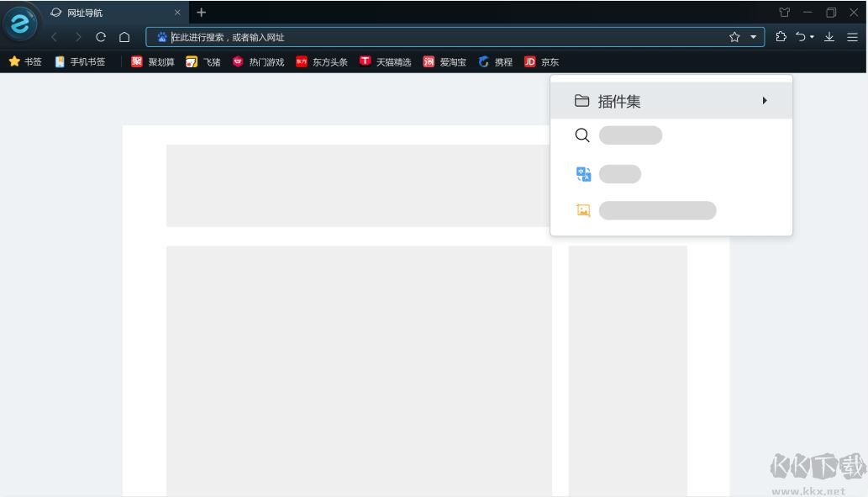The height and width of the screenshot is (497, 868).
Task: Select the 插件集 folder menu entry
Action: pos(671,101)
